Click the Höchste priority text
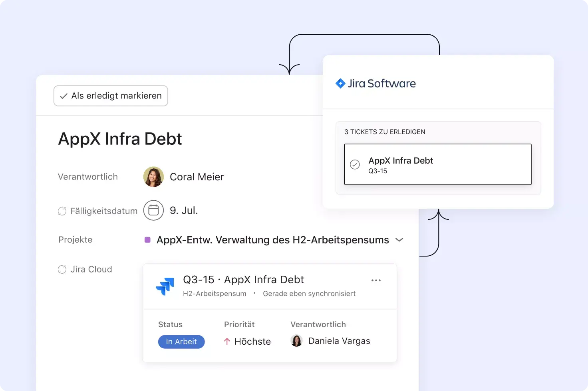 [252, 342]
